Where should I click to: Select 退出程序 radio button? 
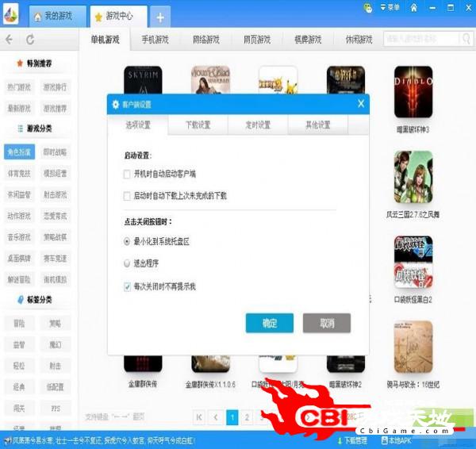(127, 263)
